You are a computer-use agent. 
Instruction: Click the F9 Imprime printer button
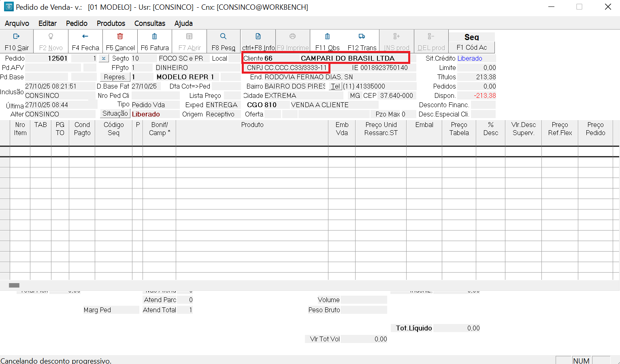(x=293, y=42)
